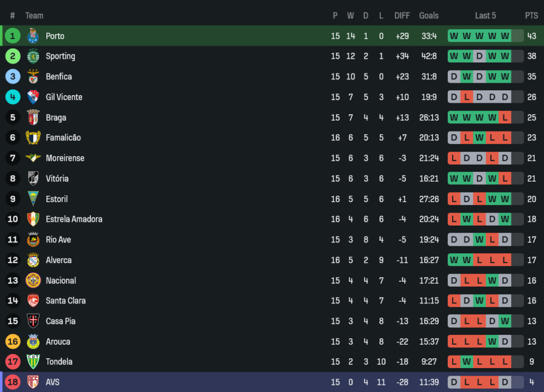Click Vitória's points value 21

531,178
